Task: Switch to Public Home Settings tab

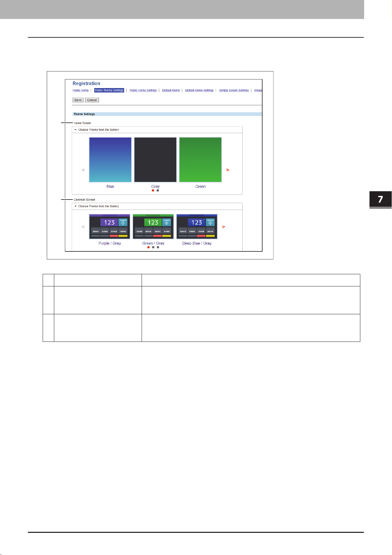Action: [143, 90]
